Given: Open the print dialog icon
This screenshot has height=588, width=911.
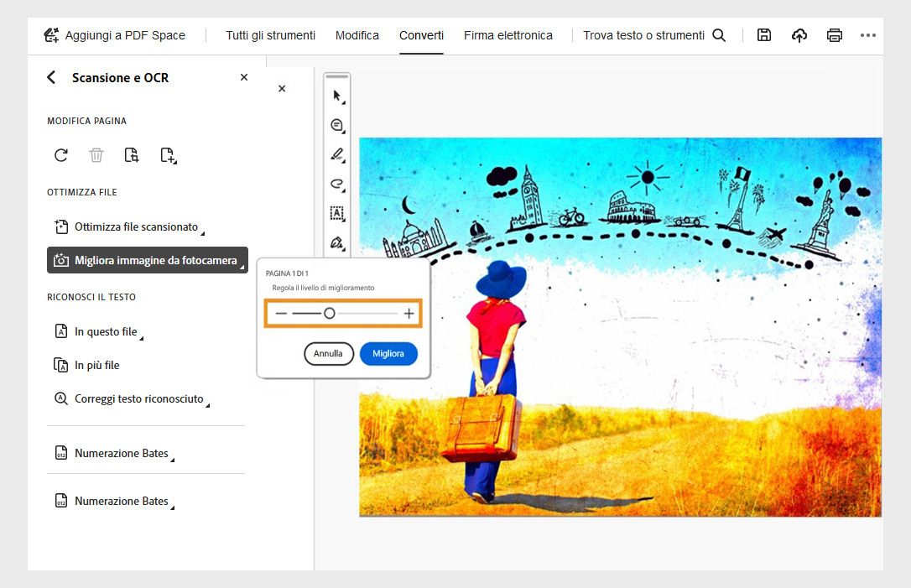Looking at the screenshot, I should click(834, 35).
